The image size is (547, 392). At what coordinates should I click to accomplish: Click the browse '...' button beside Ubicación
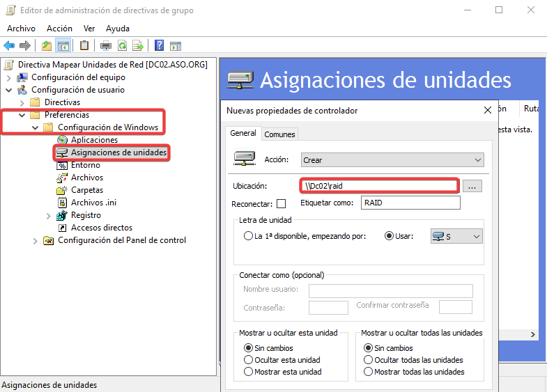(473, 186)
